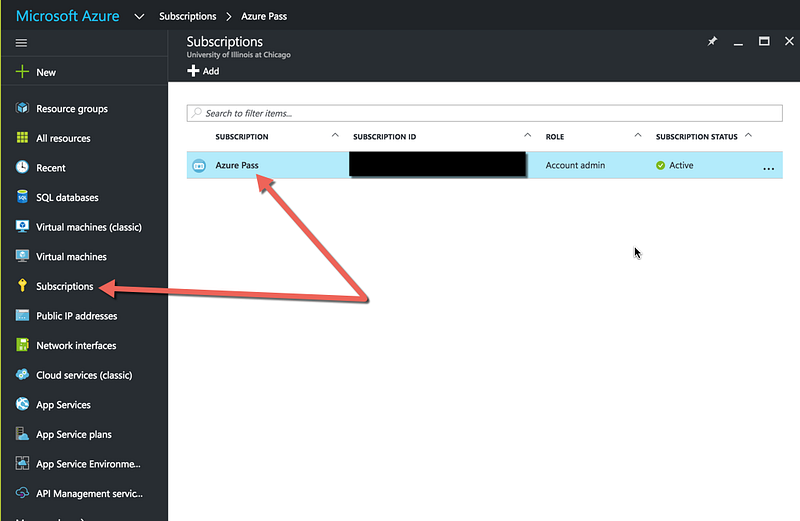800x521 pixels.
Task: Click the green plus New icon
Action: coord(22,71)
